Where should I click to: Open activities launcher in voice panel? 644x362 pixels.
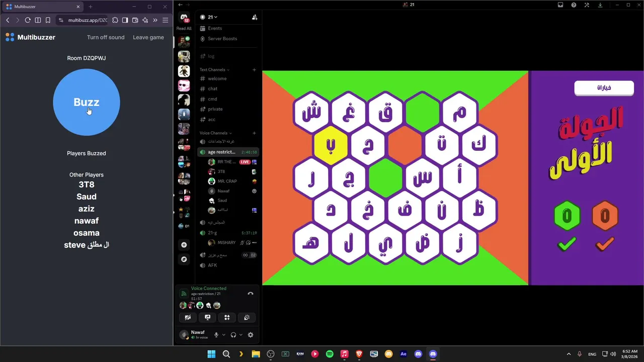point(227,317)
